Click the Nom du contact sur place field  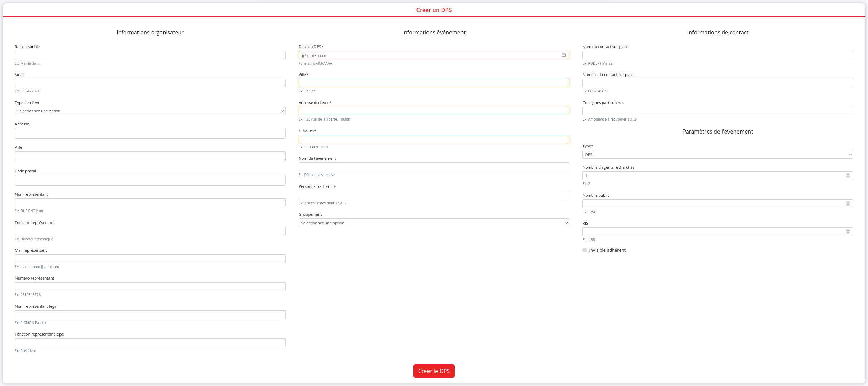(x=717, y=55)
